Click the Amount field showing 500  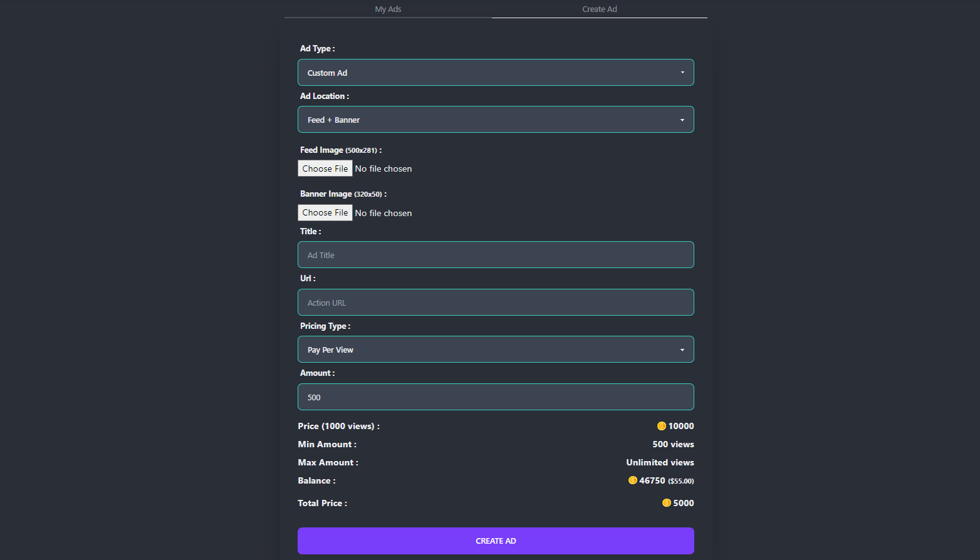[495, 397]
